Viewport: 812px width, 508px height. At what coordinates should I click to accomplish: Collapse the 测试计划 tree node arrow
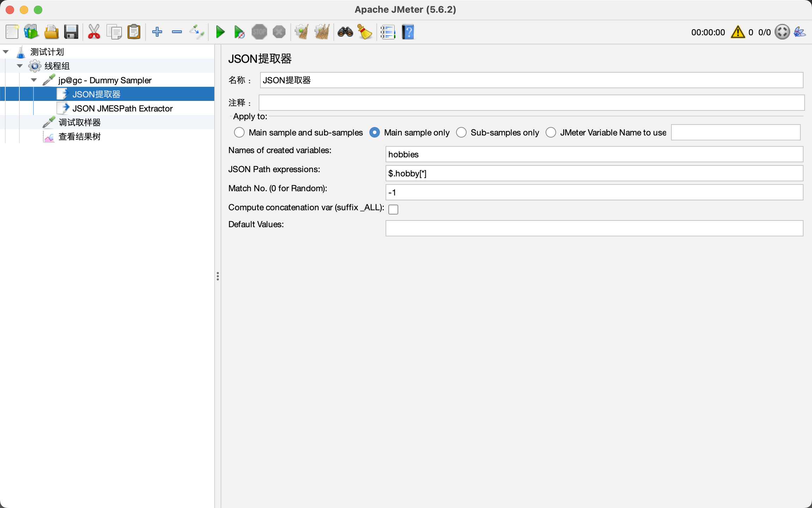(6, 52)
